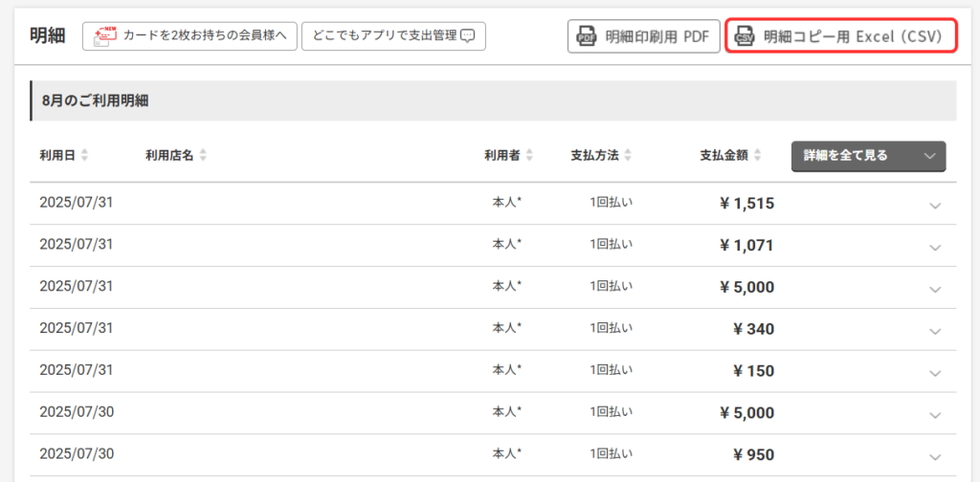This screenshot has width=980, height=482.
Task: Expand the 2025/07/30 ¥5,000 row chevron
Action: [x=935, y=414]
